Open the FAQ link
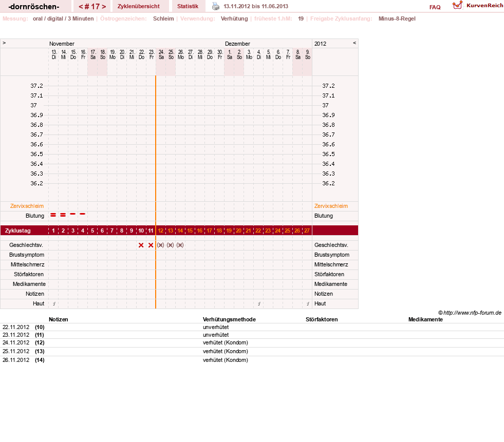 click(435, 7)
